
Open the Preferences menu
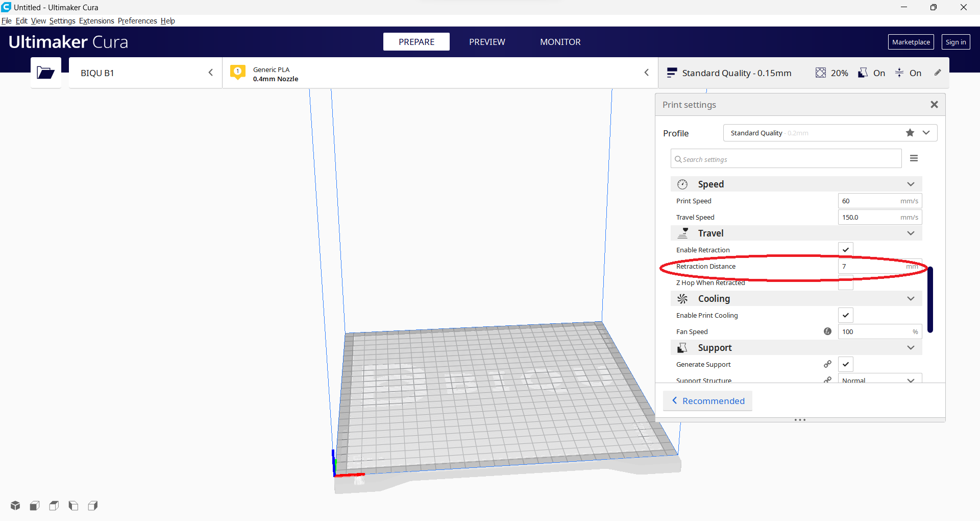click(x=137, y=21)
